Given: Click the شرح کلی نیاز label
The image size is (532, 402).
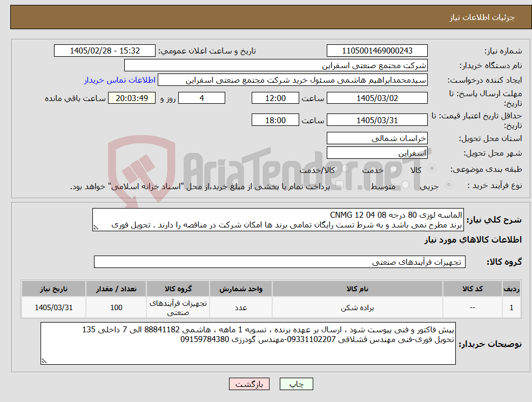Looking at the screenshot, I should tap(494, 220).
